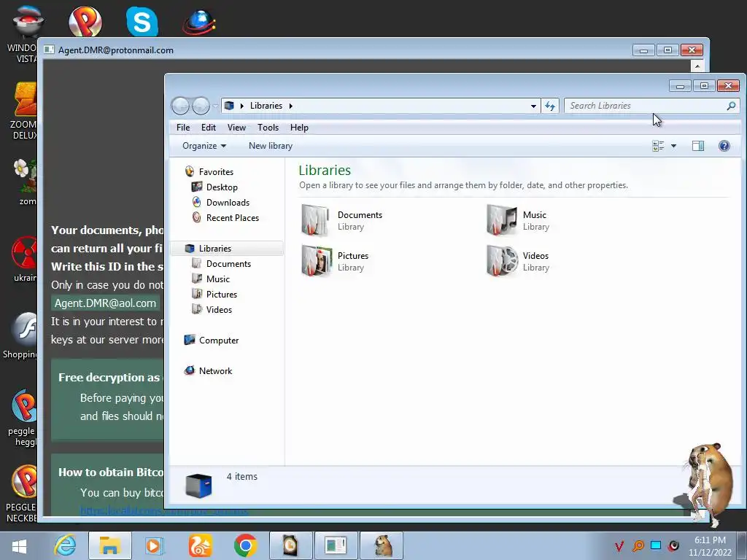Screen dimensions: 747x560
Task: Open the globe browser desktop shortcut
Action: click(x=199, y=22)
